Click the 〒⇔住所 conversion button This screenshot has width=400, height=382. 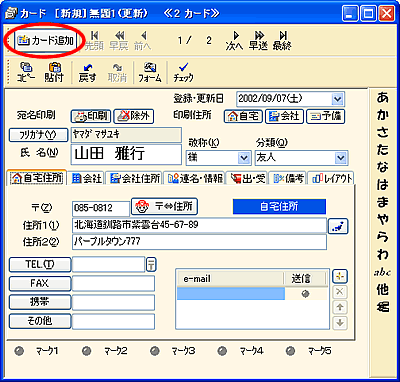tap(165, 207)
